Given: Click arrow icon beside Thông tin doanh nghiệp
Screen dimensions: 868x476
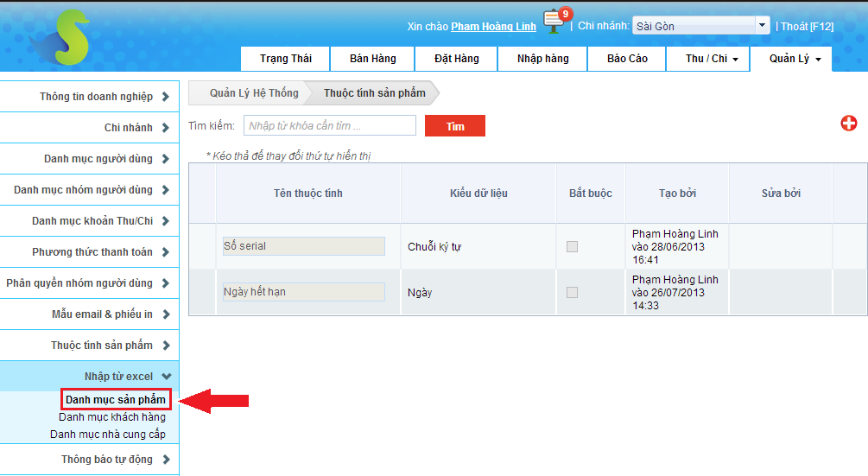Looking at the screenshot, I should (x=165, y=97).
